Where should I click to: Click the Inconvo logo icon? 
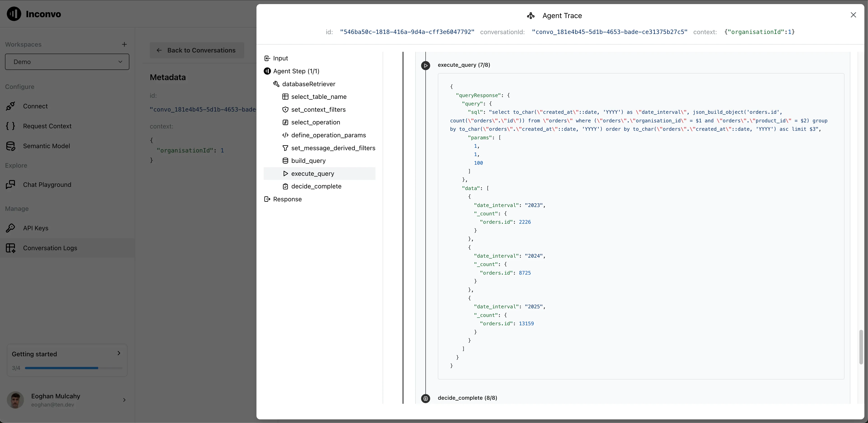click(x=14, y=14)
